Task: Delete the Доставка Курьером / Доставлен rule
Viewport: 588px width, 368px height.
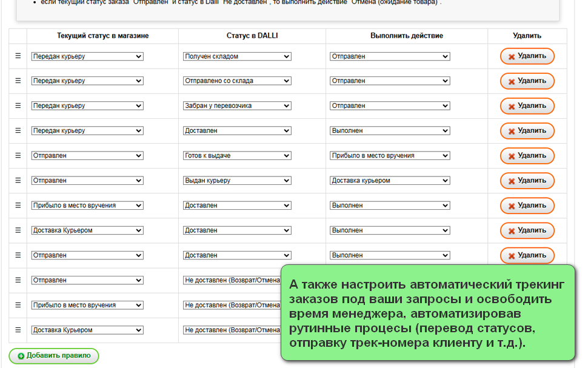Action: click(527, 230)
